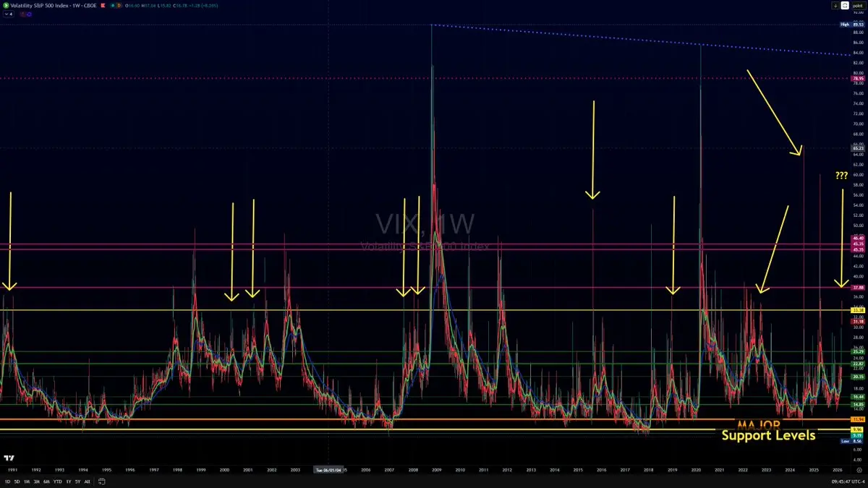Screen dimensions: 868x488
Task: Click the teal round badge left of the D badge
Action: 113,6
